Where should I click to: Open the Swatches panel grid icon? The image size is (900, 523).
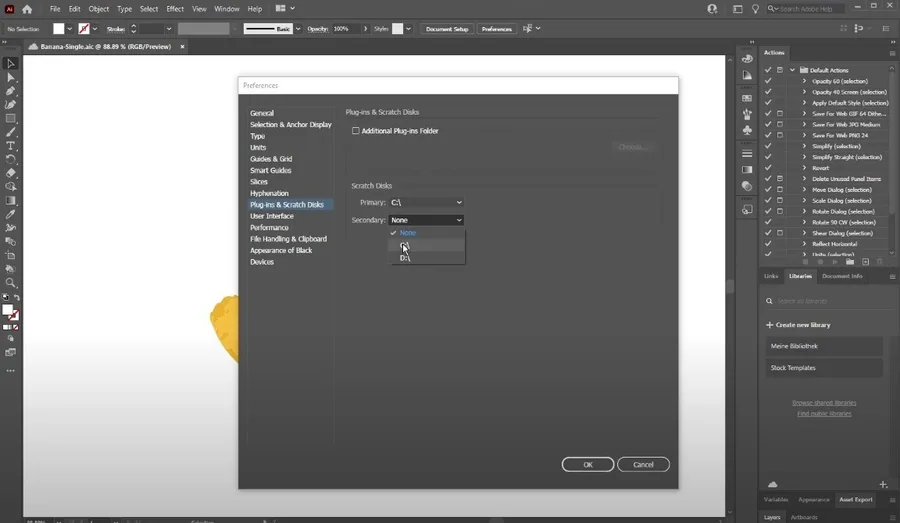click(747, 98)
